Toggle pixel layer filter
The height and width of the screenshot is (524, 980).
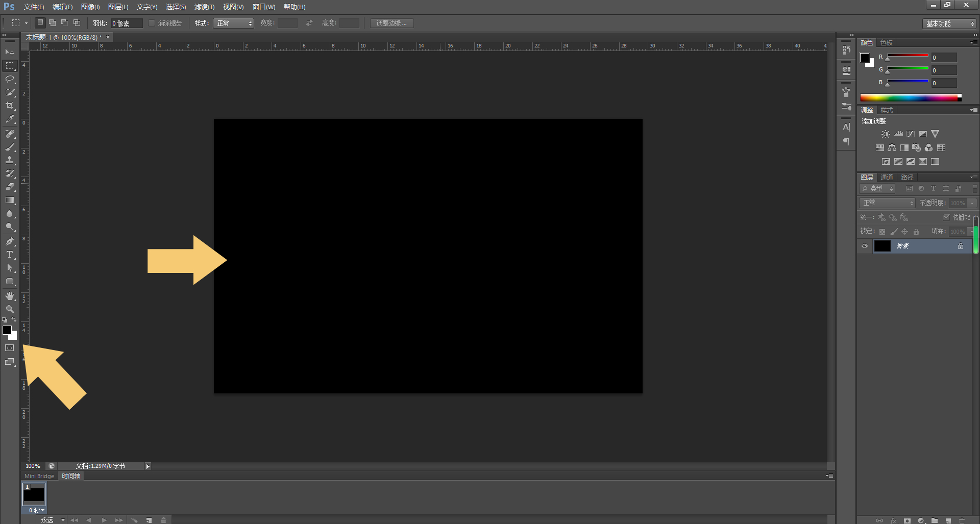[x=909, y=189]
